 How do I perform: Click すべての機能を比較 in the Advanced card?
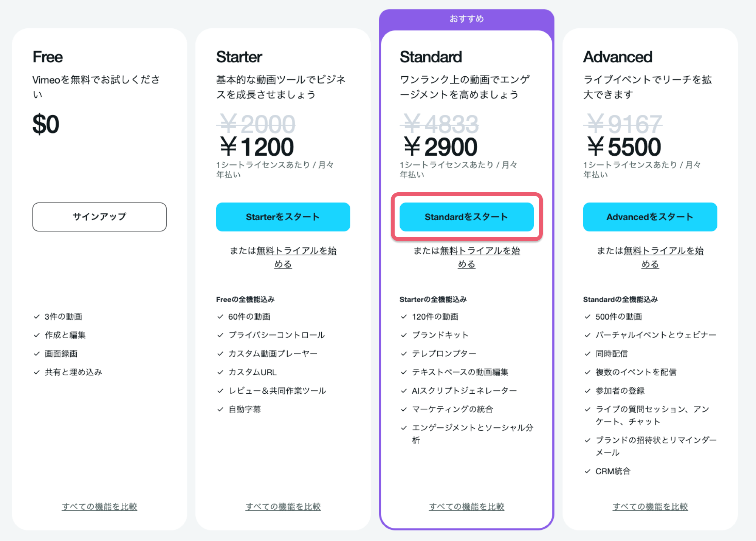click(650, 506)
